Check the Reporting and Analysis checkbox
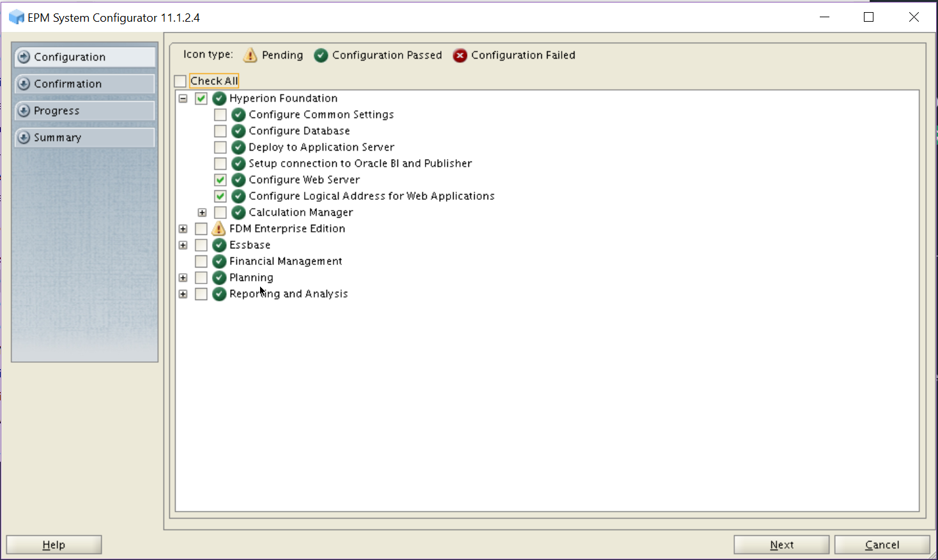The height and width of the screenshot is (560, 938). tap(201, 294)
